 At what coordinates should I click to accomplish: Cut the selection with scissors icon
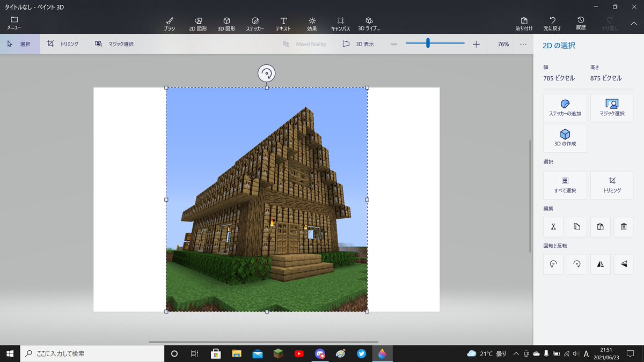[x=553, y=227]
